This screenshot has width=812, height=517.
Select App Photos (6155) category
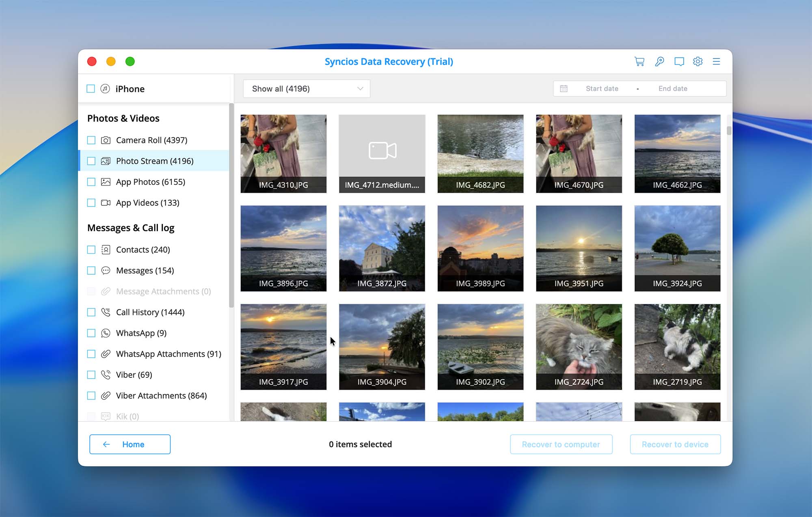(150, 182)
